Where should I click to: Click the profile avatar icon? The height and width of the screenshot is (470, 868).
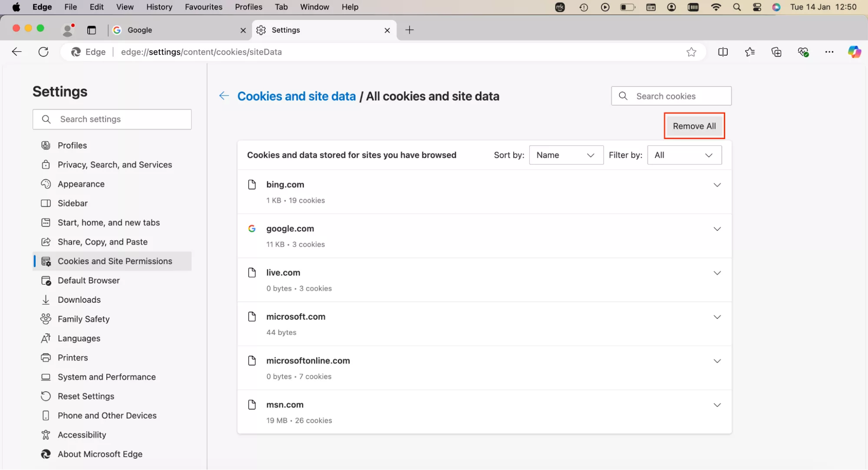click(x=68, y=30)
